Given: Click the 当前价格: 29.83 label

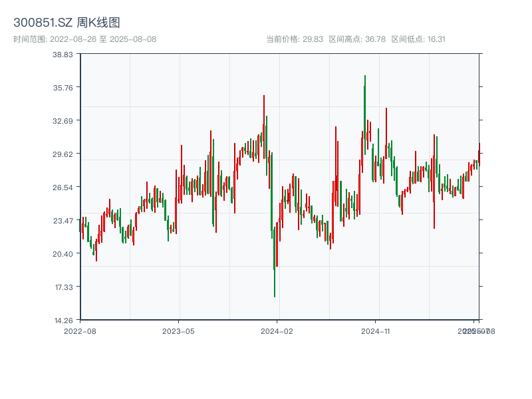Looking at the screenshot, I should pyautogui.click(x=295, y=39).
